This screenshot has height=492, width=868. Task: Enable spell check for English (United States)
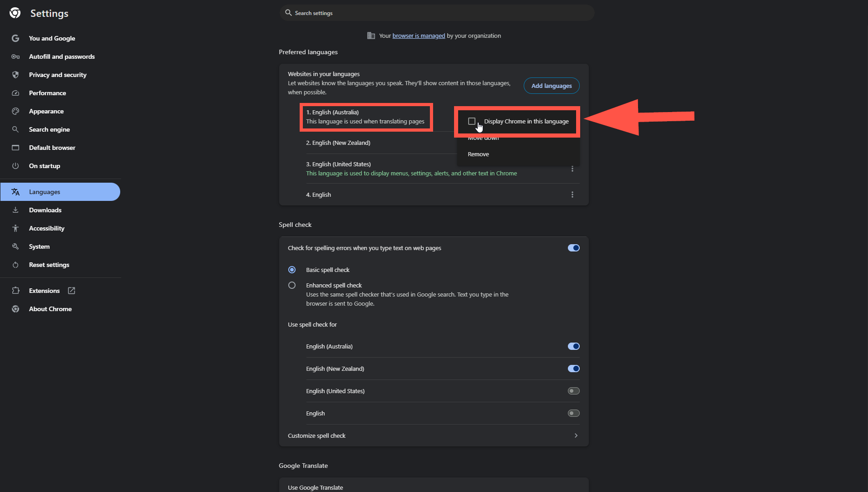(573, 391)
